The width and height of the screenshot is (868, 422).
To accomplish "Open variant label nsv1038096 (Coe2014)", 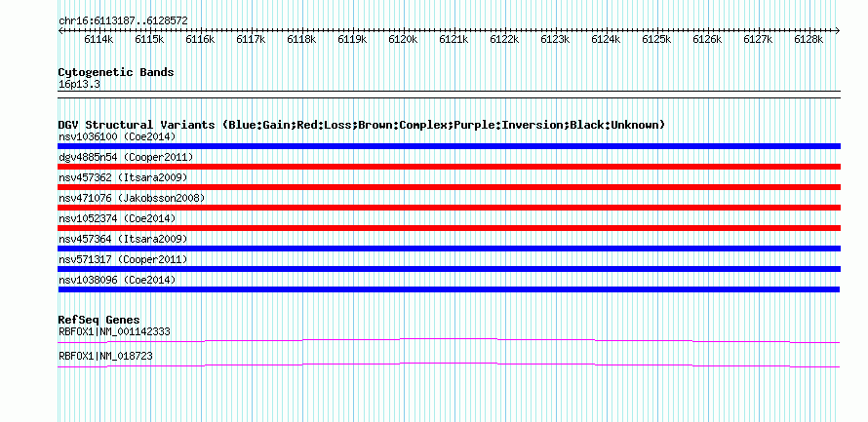I will (117, 281).
